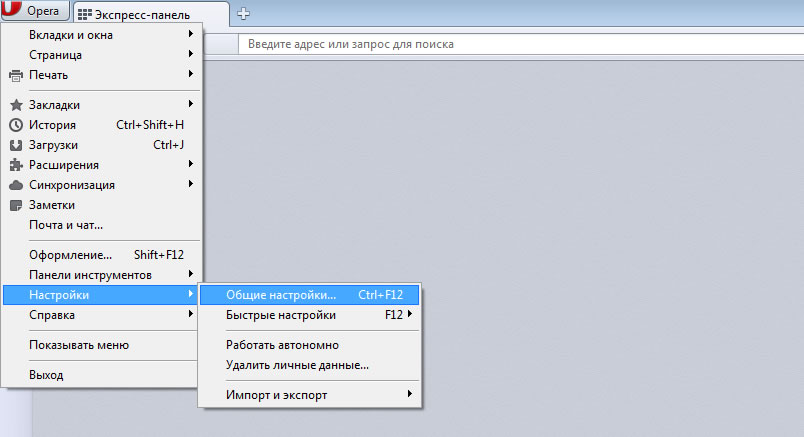Open Оформление... appearance dialog
804x437 pixels.
pos(102,255)
